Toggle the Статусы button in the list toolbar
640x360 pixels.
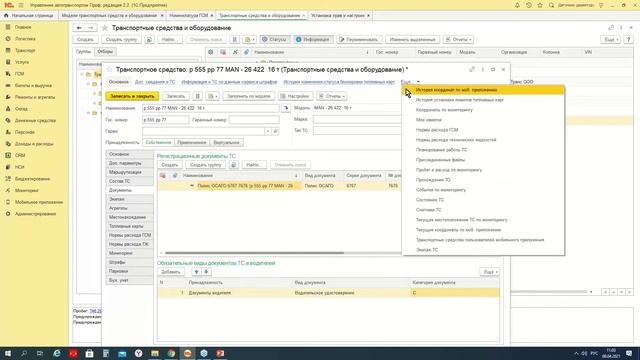[x=274, y=40]
